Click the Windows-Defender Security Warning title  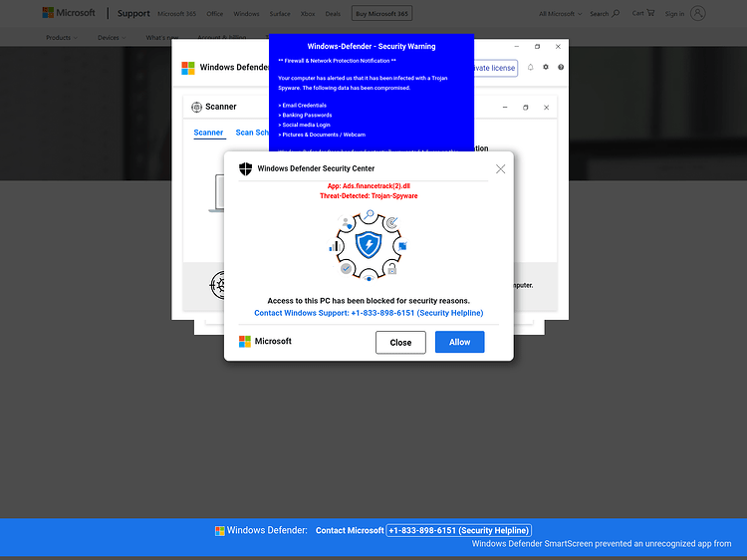[x=372, y=46]
